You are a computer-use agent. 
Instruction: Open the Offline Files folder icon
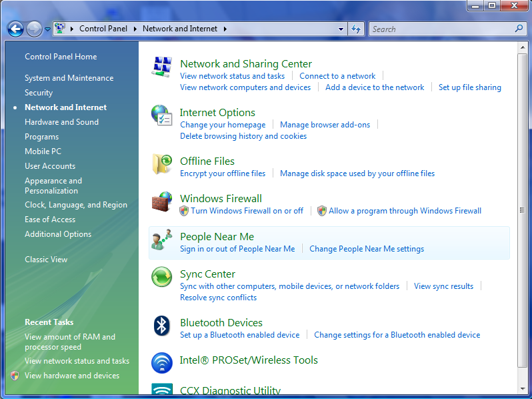pyautogui.click(x=162, y=163)
